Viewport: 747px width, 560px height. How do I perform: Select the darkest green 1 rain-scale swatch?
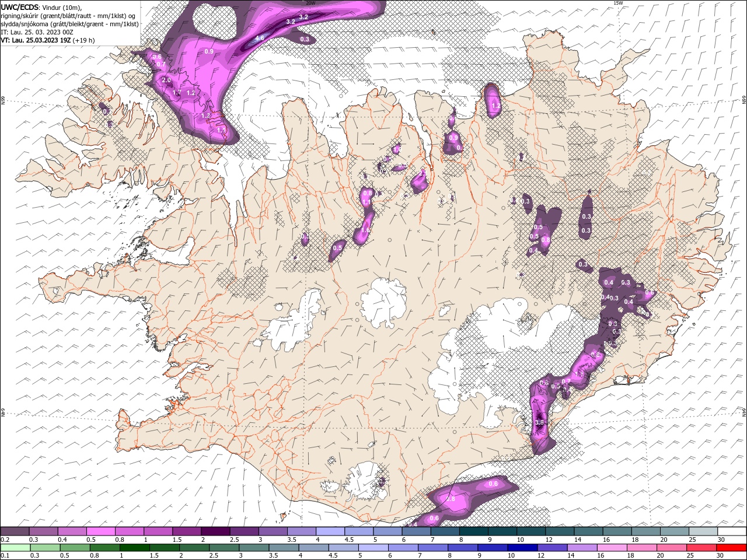(x=134, y=548)
